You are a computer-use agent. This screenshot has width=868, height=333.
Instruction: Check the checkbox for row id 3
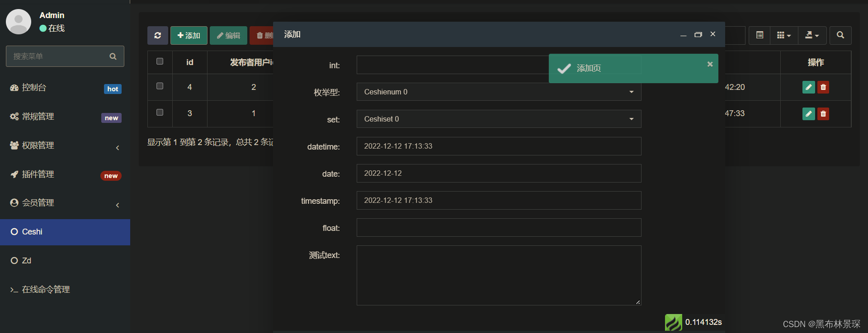(160, 112)
